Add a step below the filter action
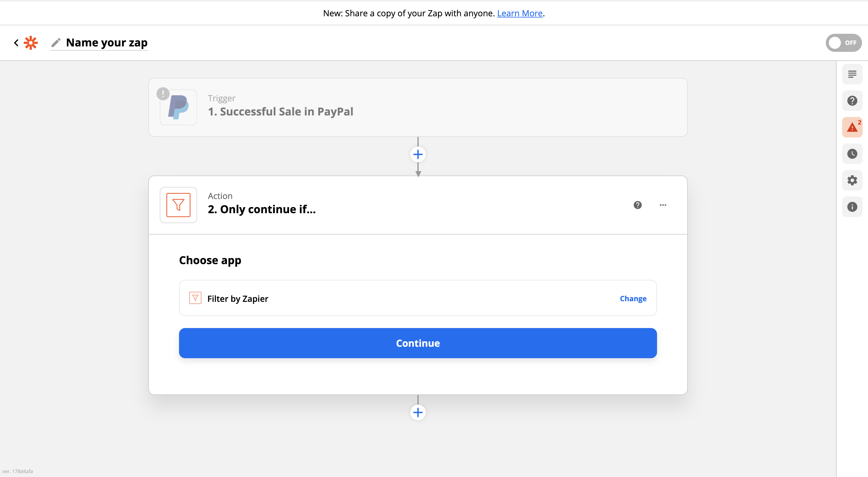The height and width of the screenshot is (477, 868). (x=418, y=412)
